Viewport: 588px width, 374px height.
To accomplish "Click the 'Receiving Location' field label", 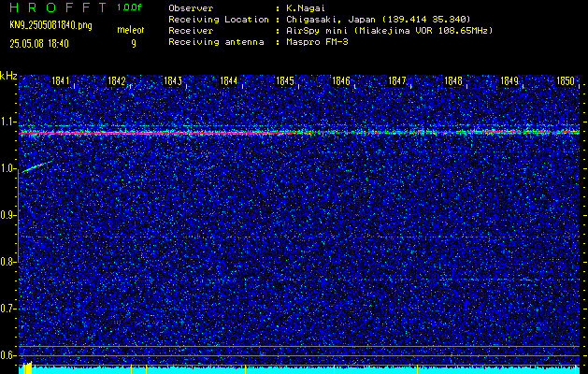I will tap(219, 20).
